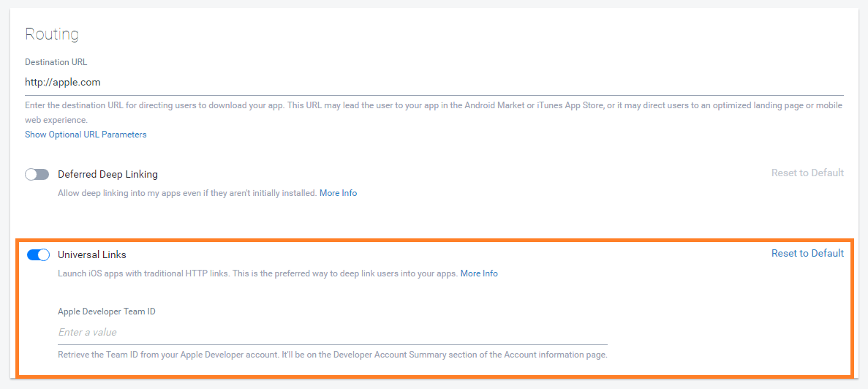Click the Universal Links label text
The image size is (868, 389).
click(x=92, y=254)
